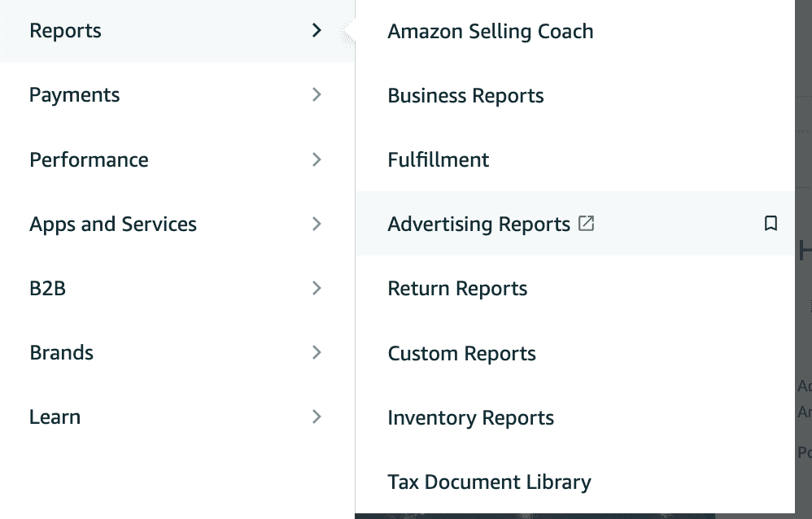
Task: Open Custom Reports
Action: [x=461, y=353]
